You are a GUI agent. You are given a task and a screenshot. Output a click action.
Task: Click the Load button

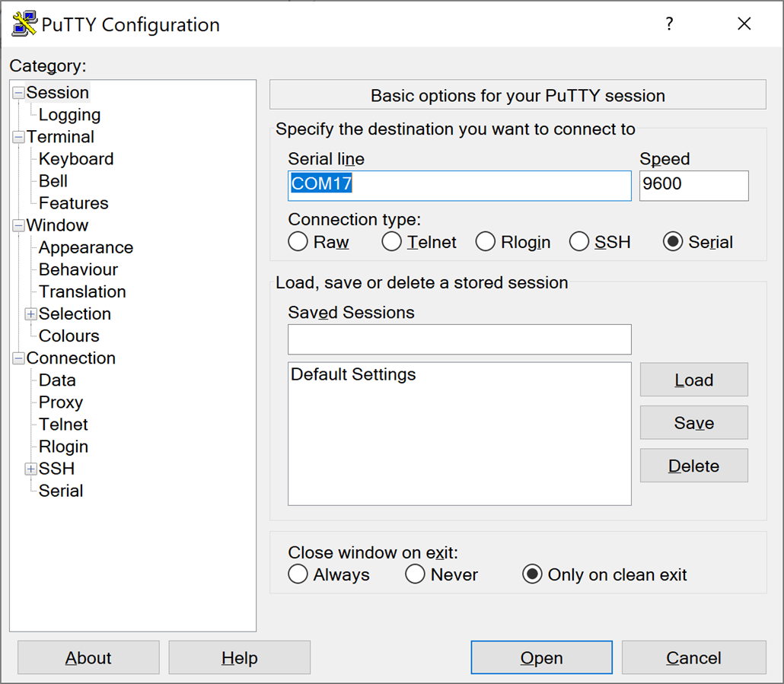pos(693,380)
